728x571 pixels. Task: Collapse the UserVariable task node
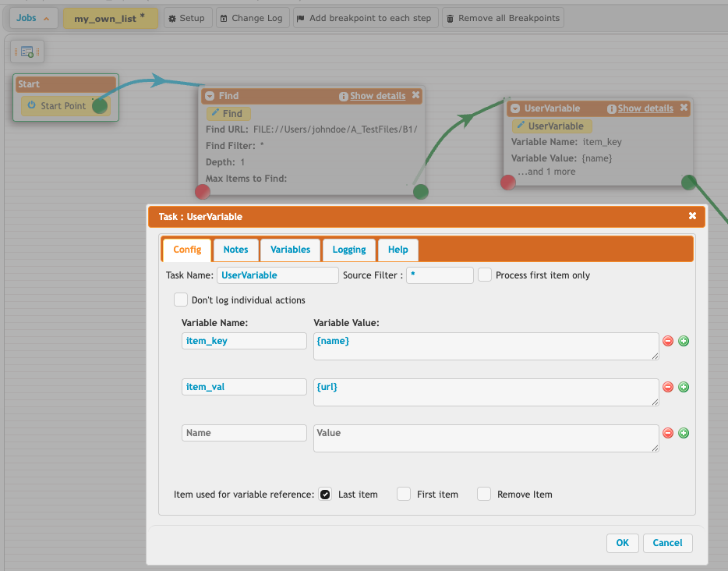coord(515,108)
